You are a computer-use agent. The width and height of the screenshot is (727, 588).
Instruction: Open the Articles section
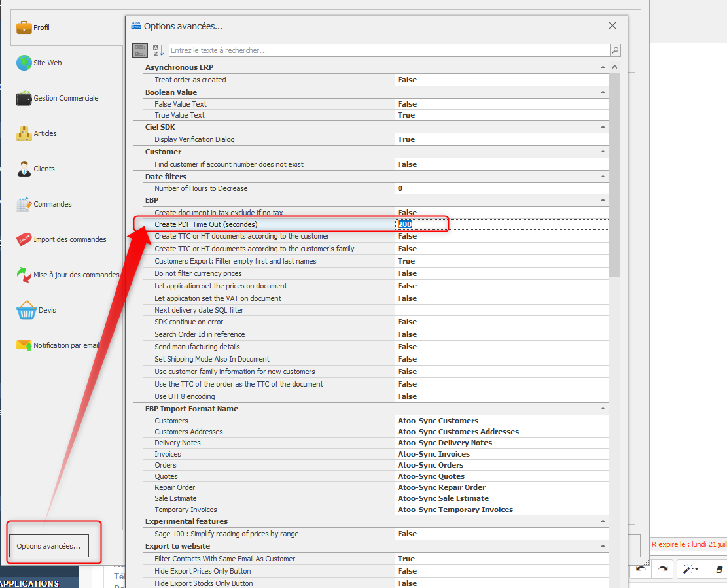(x=37, y=133)
